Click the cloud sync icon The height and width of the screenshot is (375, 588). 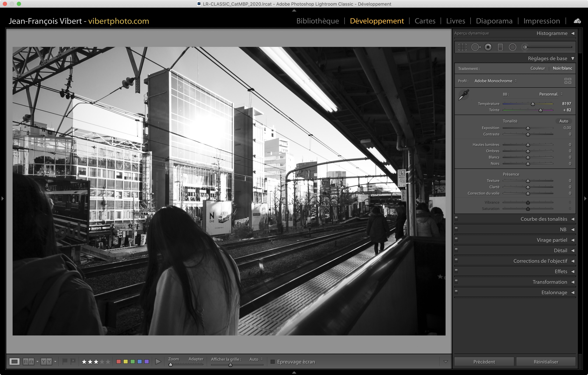coord(577,21)
